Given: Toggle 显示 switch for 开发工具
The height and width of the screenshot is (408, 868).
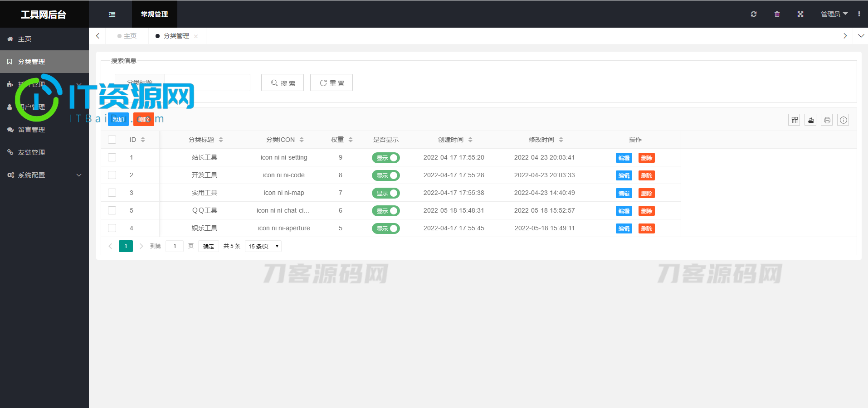Looking at the screenshot, I should [386, 175].
